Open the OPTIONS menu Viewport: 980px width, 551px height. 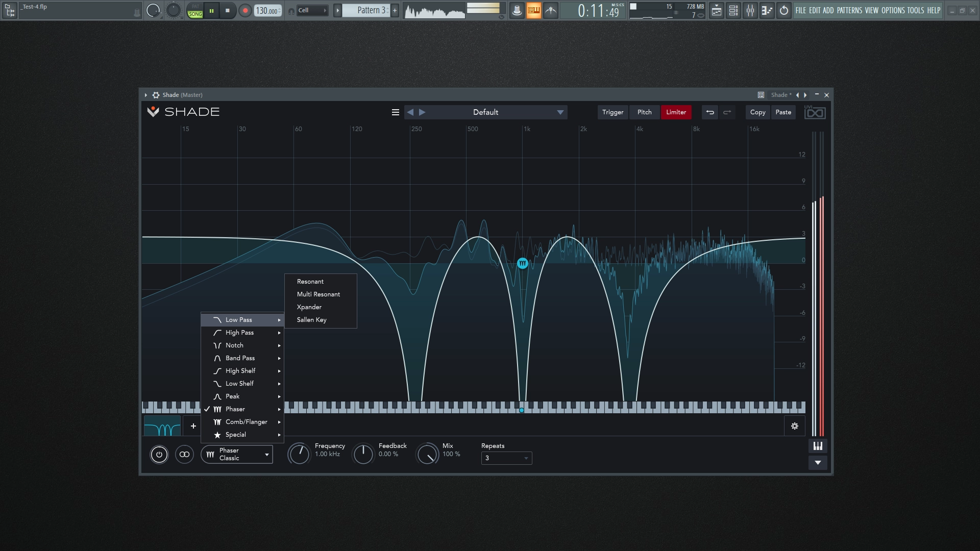click(x=893, y=10)
